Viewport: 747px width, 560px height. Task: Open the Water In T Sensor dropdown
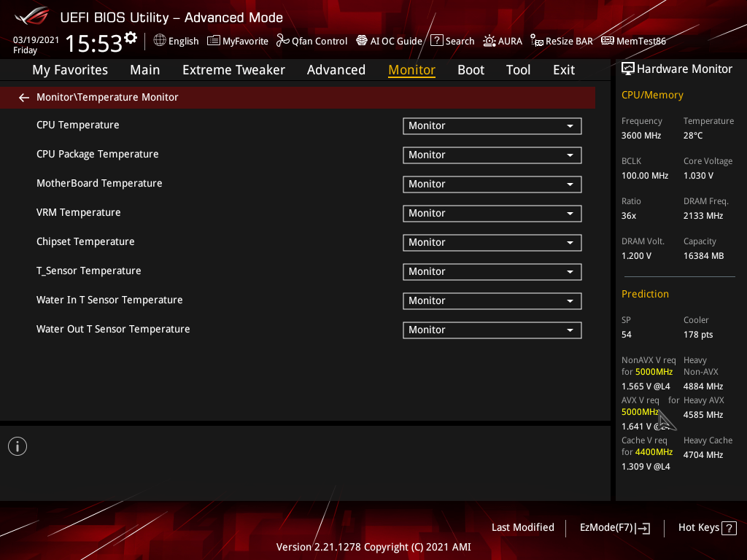coord(492,301)
